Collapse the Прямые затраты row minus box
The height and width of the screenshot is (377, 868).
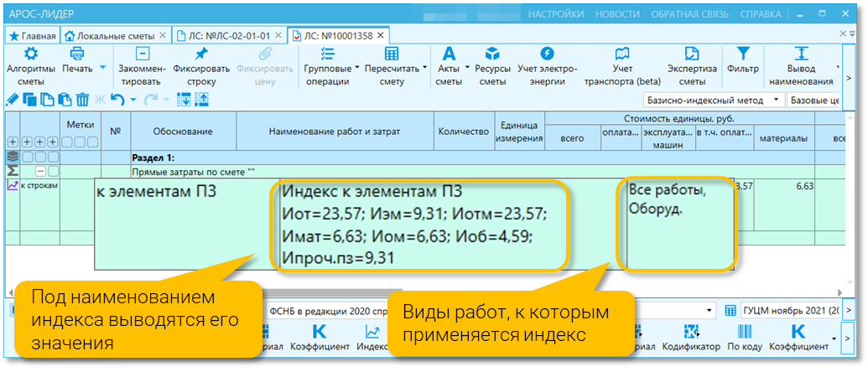coord(40,172)
